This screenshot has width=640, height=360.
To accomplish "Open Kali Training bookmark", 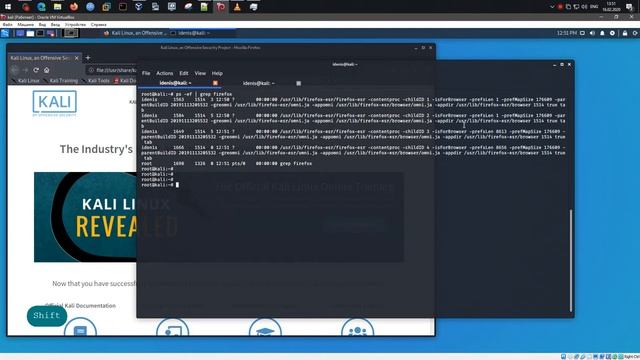I will [60, 81].
